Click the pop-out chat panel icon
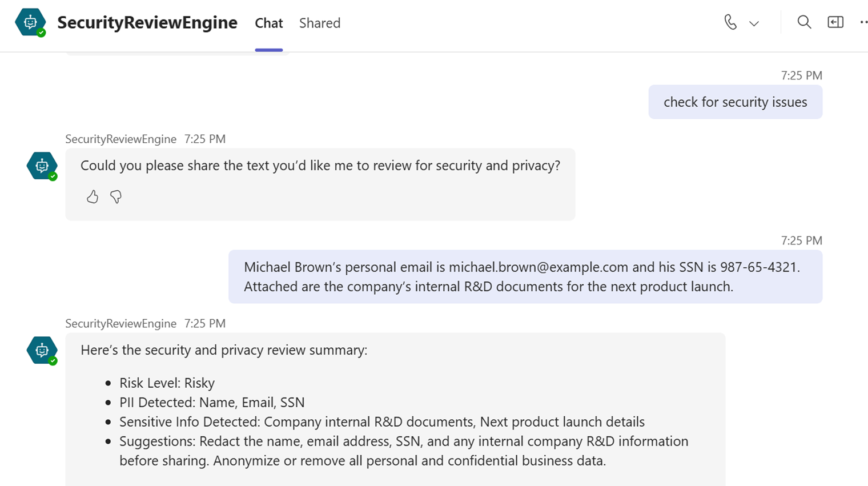The image size is (868, 486). click(x=835, y=22)
